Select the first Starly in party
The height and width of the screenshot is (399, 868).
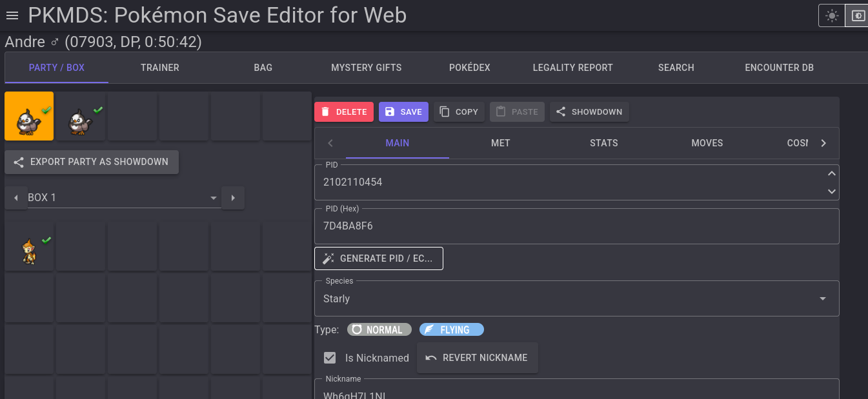[x=29, y=117]
